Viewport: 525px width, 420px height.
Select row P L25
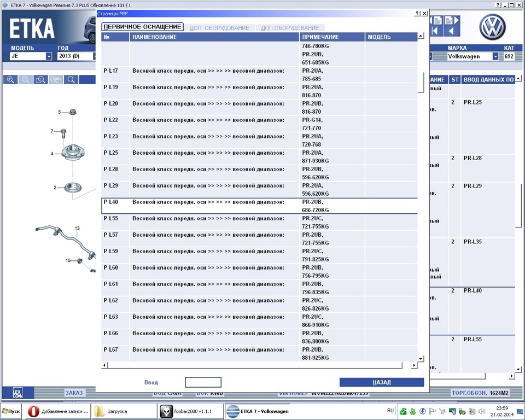[x=259, y=157]
